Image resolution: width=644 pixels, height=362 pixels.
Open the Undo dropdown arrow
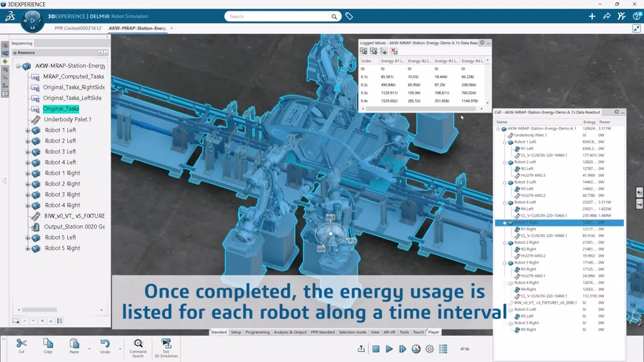(120, 349)
